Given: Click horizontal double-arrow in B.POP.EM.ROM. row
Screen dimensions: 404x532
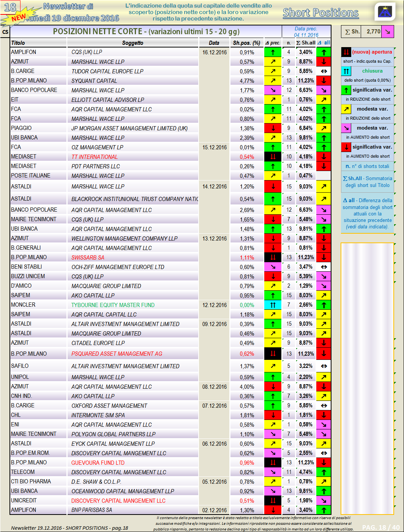Looking at the screenshot, I should (324, 453).
